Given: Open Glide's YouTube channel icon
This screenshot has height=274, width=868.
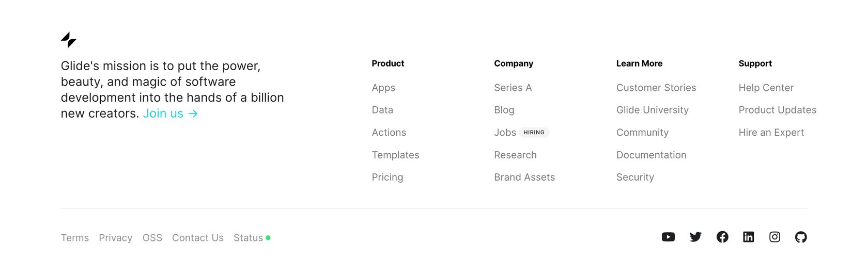Looking at the screenshot, I should click(668, 237).
